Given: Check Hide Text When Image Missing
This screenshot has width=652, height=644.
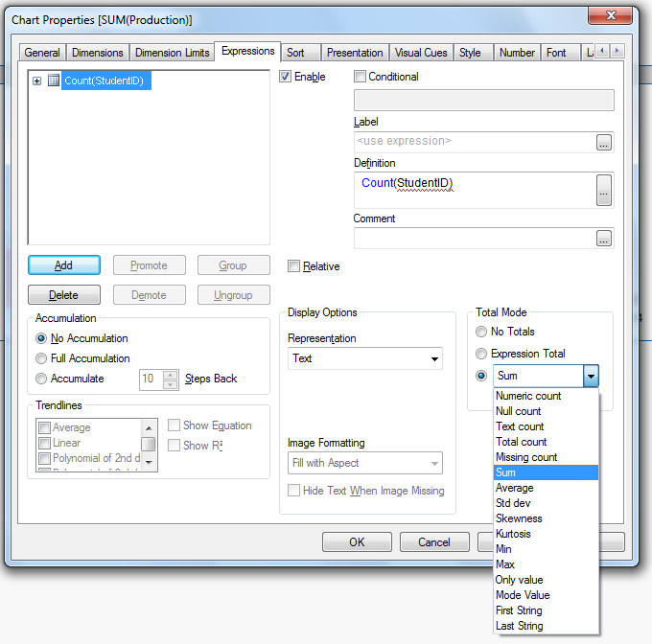Looking at the screenshot, I should (293, 491).
